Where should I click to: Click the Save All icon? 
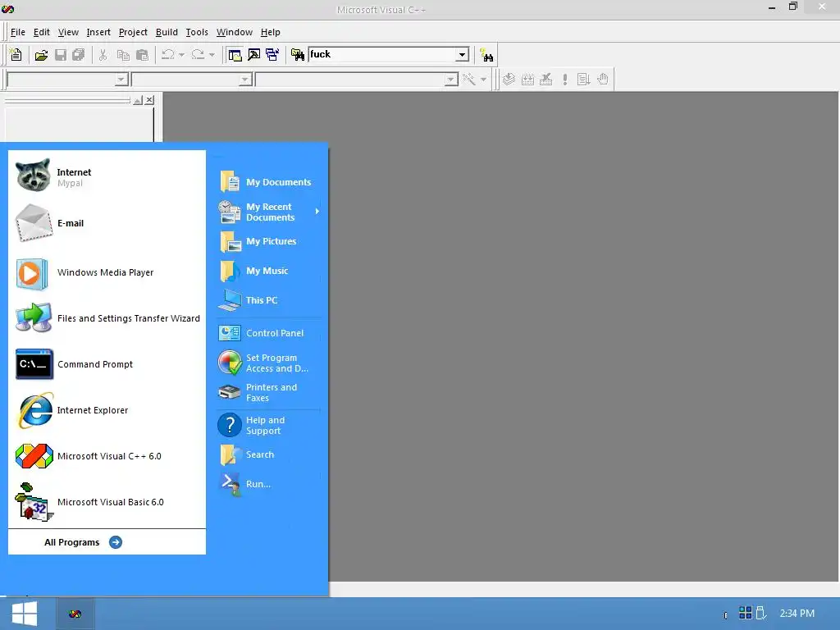78,55
